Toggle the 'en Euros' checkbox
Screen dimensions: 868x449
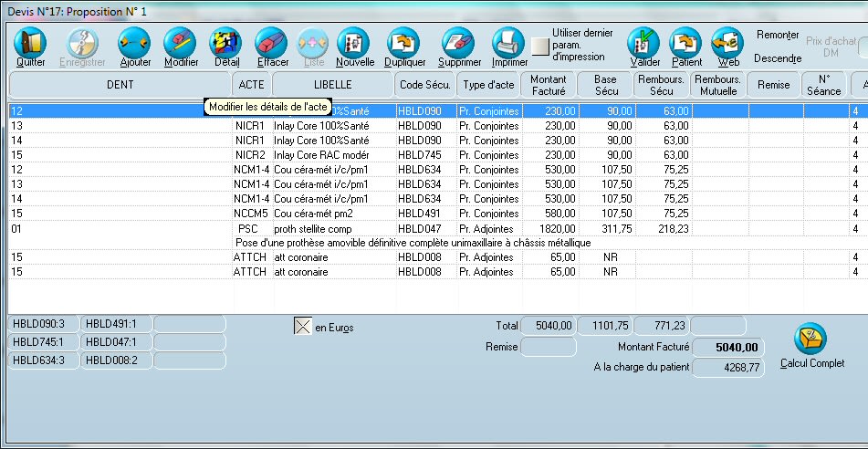(x=302, y=327)
